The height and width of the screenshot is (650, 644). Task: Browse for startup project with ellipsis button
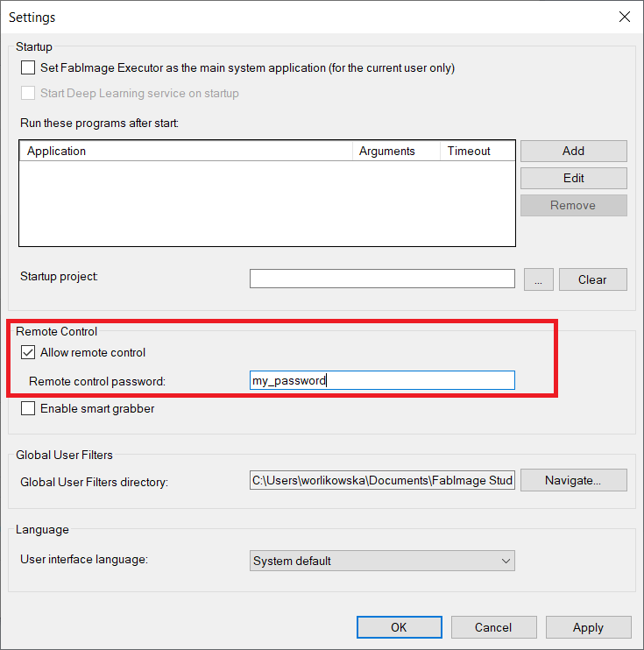tap(538, 279)
